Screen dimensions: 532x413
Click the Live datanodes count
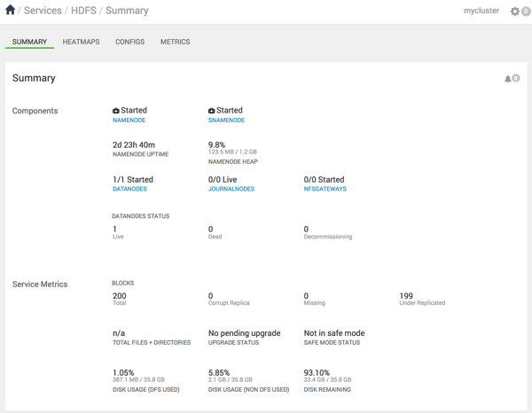[115, 230]
